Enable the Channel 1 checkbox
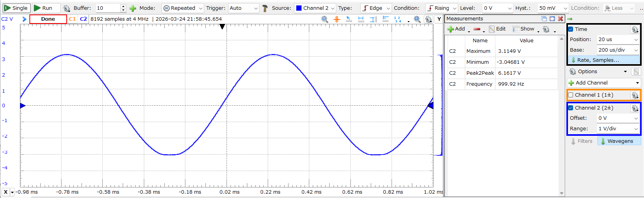 pos(571,95)
